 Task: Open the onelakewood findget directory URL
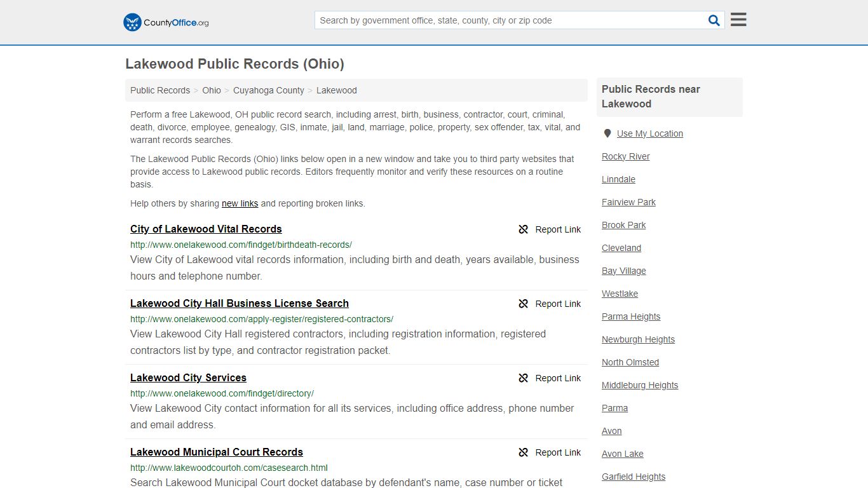[222, 393]
